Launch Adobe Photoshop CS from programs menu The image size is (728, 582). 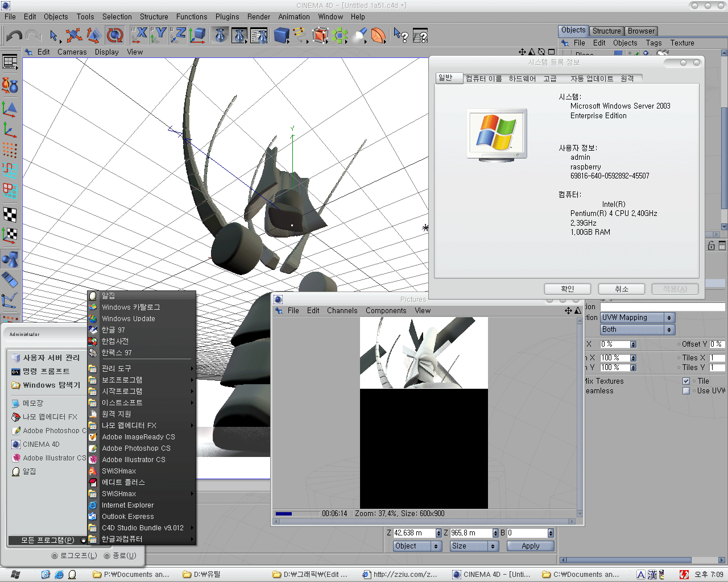tap(142, 448)
